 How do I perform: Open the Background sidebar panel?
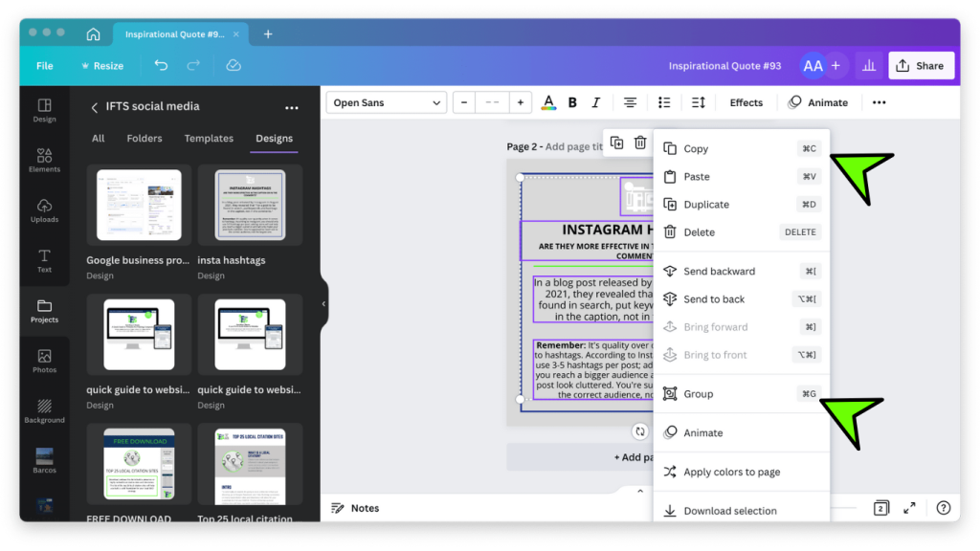44,411
